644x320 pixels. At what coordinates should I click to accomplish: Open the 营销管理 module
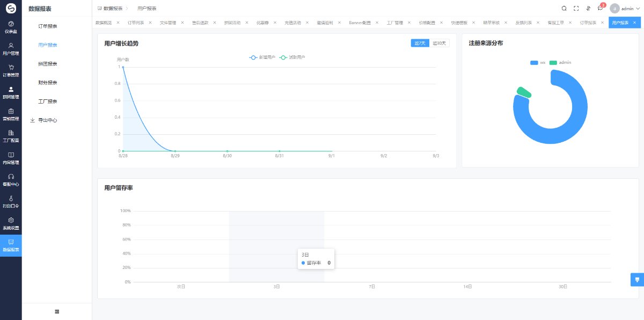click(11, 114)
